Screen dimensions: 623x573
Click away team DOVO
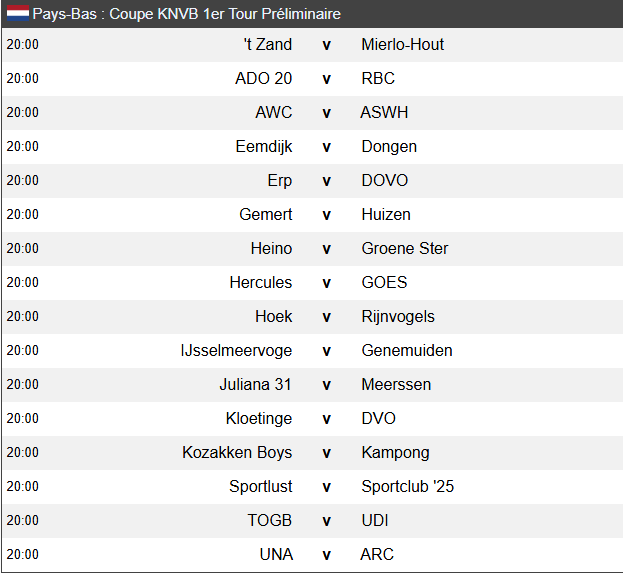click(384, 180)
